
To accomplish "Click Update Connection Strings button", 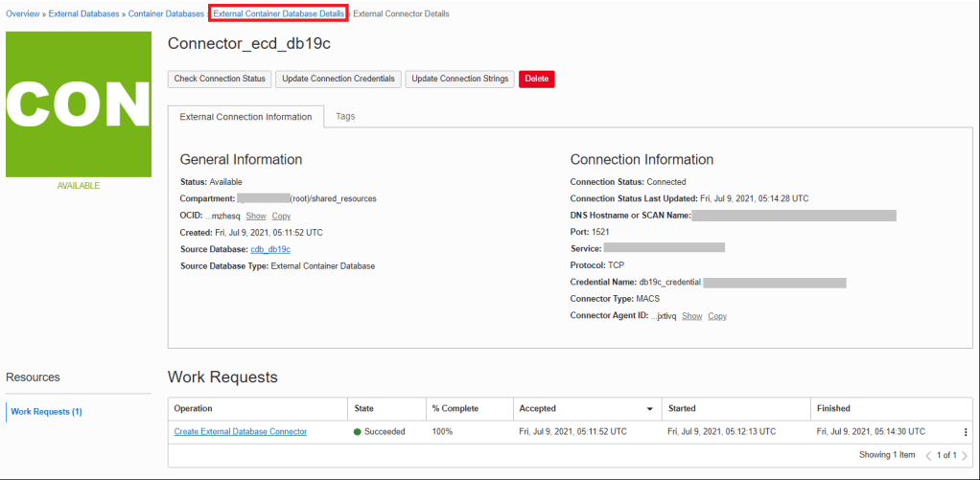I will click(x=459, y=79).
